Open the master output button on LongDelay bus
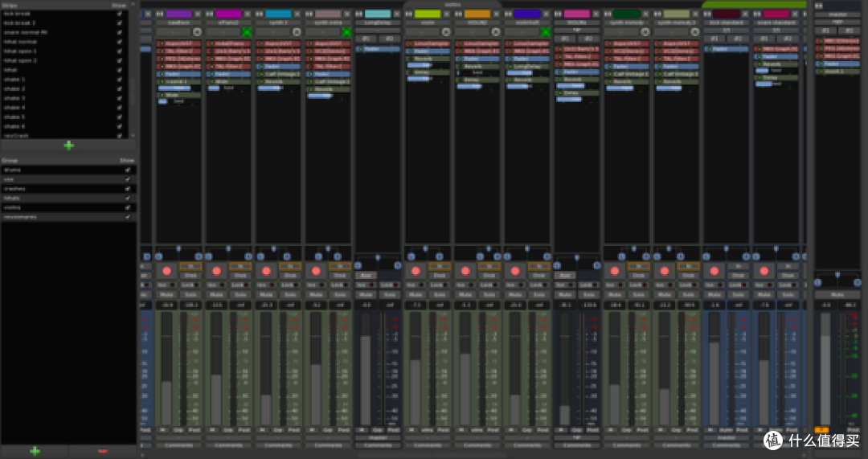The image size is (868, 459). click(x=378, y=438)
